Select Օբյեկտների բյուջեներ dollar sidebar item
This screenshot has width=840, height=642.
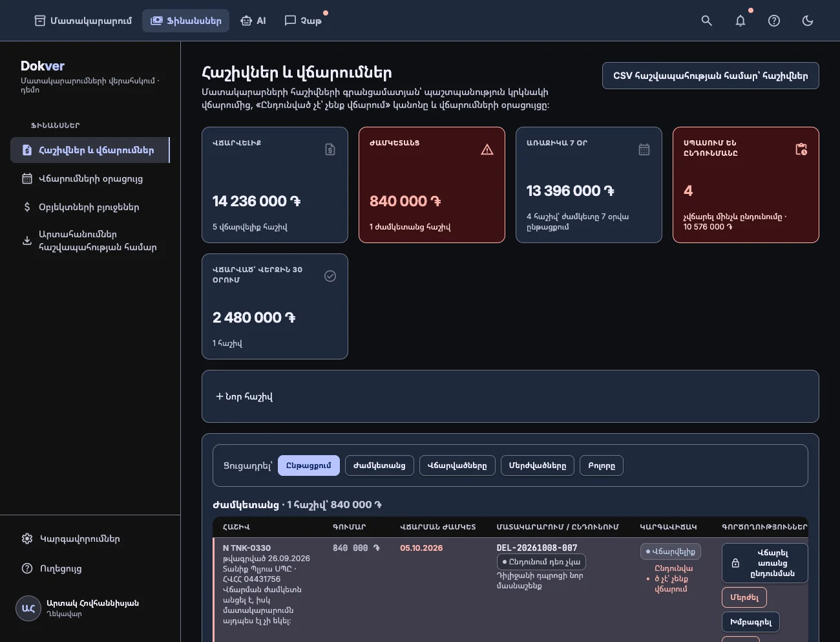tap(90, 207)
